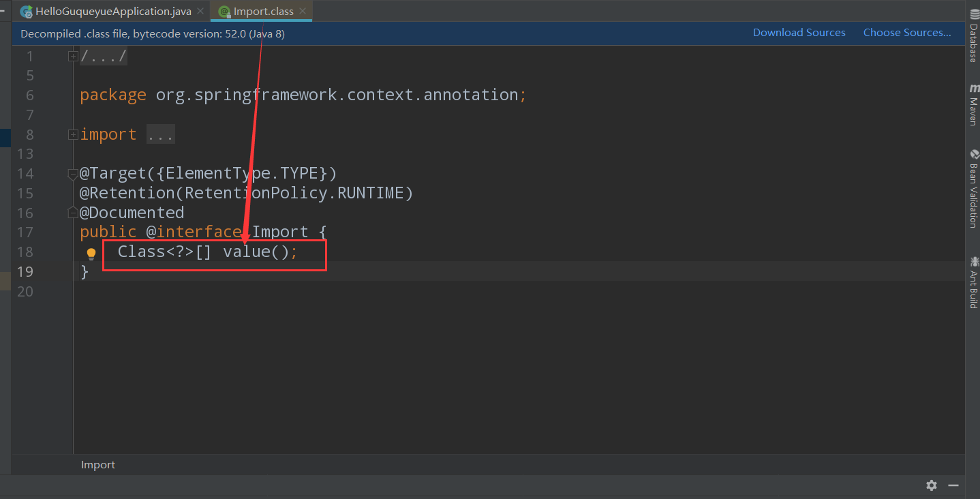
Task: Click the Class<?>[] value() declaration
Action: pyautogui.click(x=204, y=252)
